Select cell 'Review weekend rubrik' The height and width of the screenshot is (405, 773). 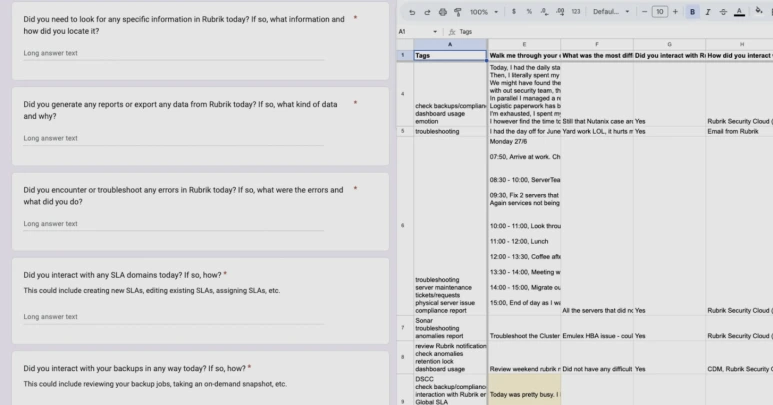(524, 357)
